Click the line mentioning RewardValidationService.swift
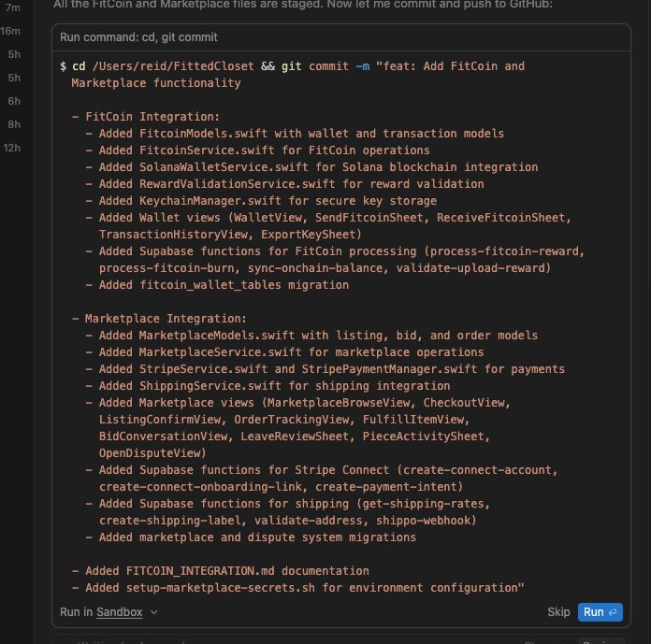Image resolution: width=651 pixels, height=644 pixels. 284,184
